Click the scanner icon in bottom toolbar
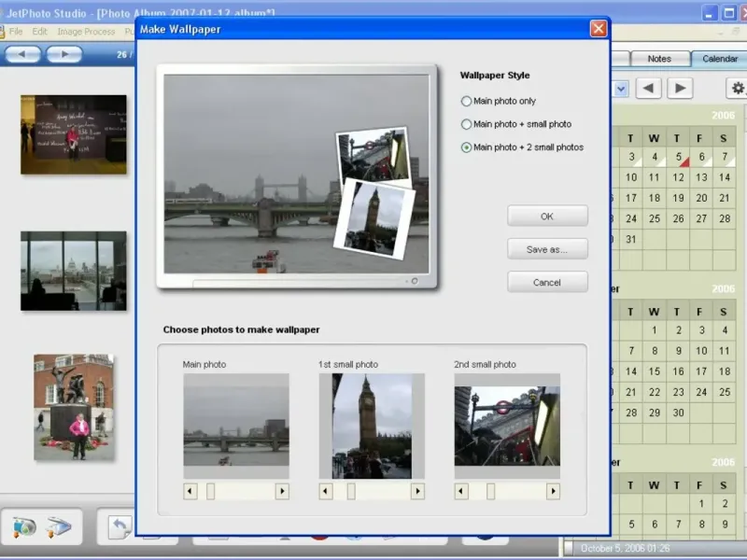The image size is (747, 560). tap(59, 527)
